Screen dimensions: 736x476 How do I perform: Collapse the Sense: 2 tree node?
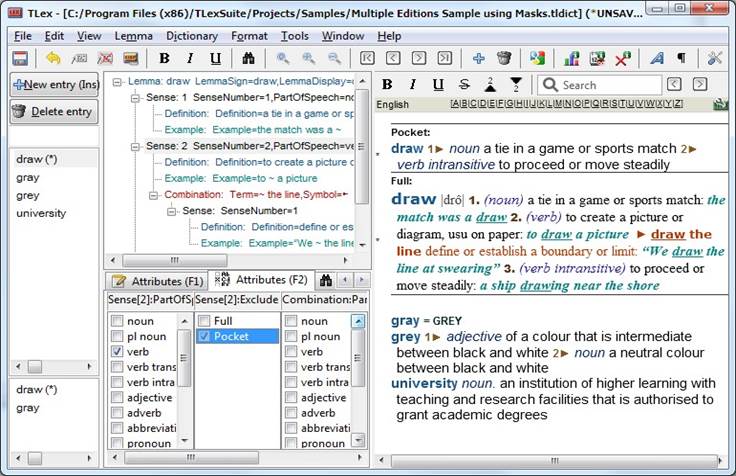(x=136, y=146)
